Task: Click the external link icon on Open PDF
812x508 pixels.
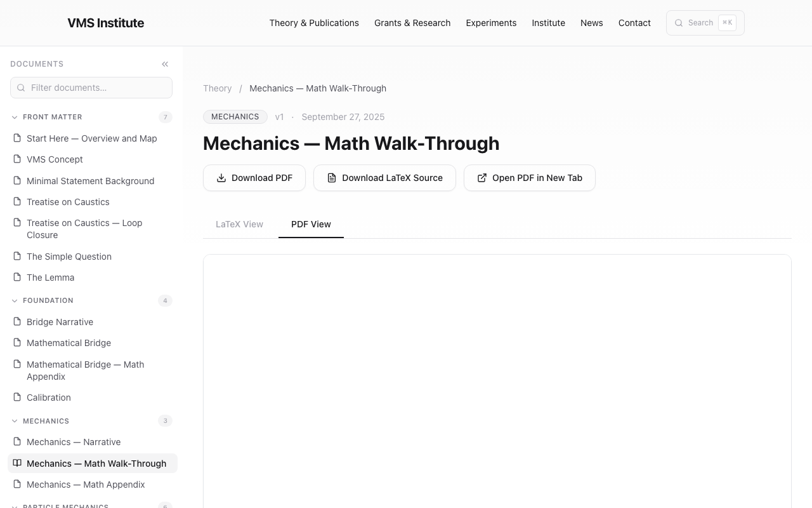Action: 482,178
